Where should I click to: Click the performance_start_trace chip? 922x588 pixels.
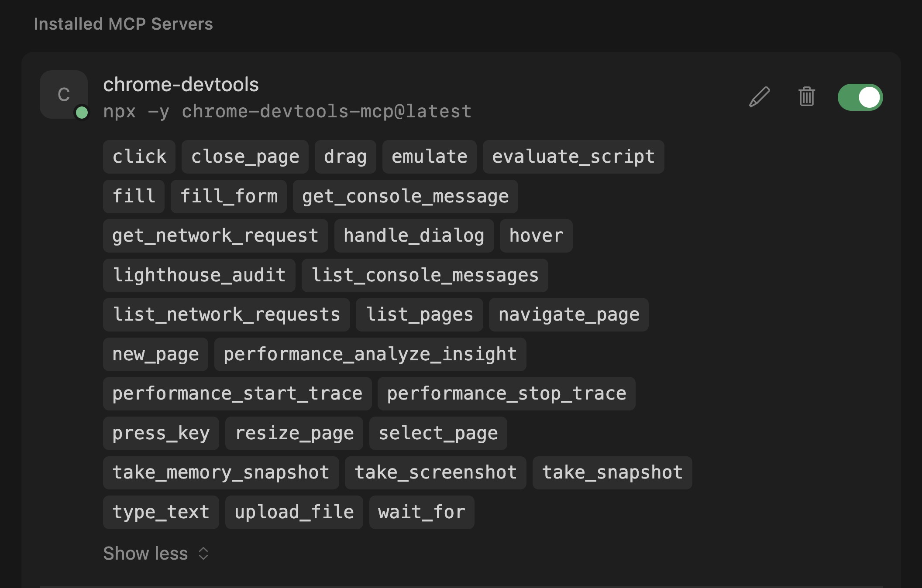tap(237, 393)
